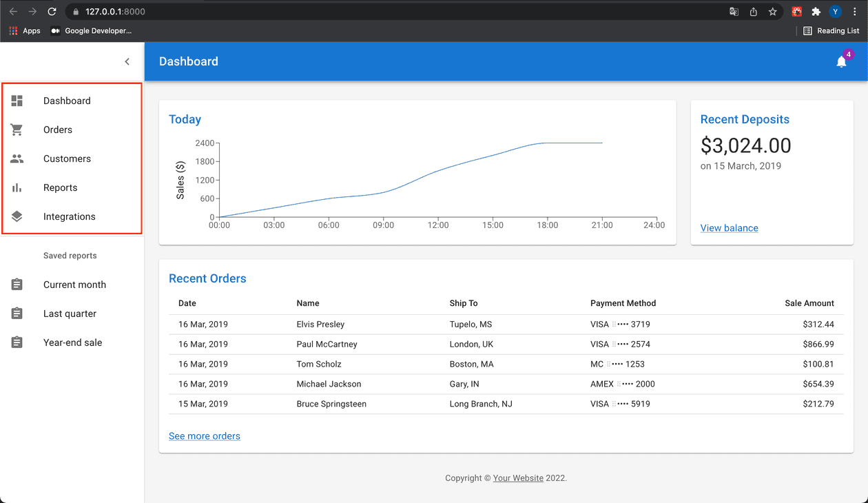Click the browser back arrow
868x503 pixels.
tap(12, 11)
